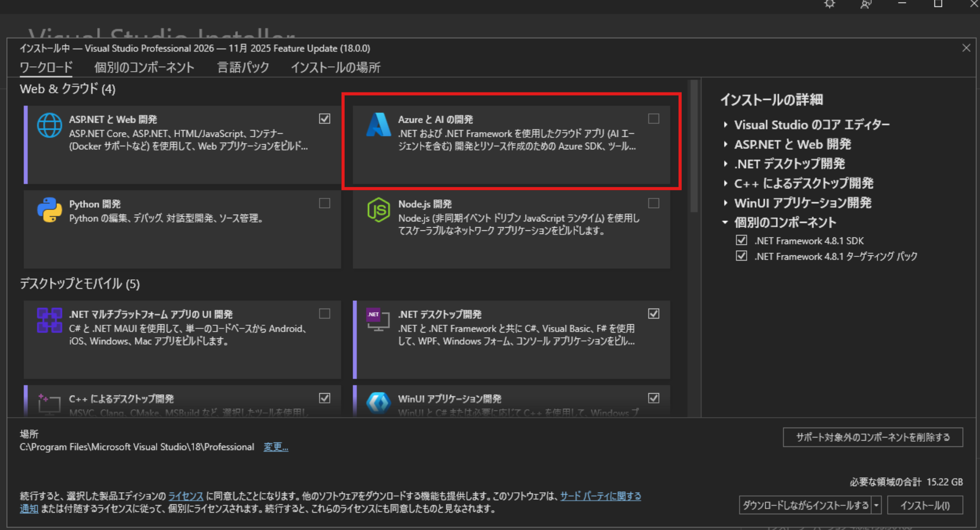Open the feedback person icon in title bar
The height and width of the screenshot is (530, 980).
pos(866,4)
